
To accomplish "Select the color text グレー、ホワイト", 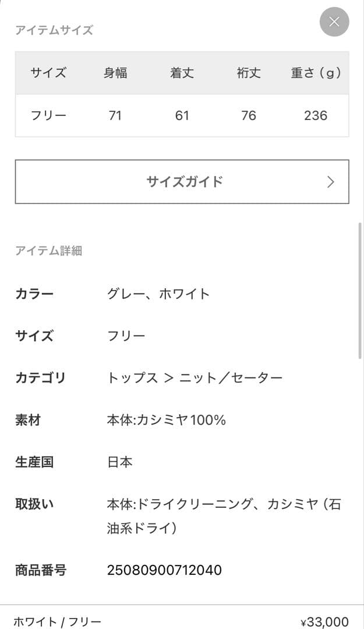I will pos(157,294).
